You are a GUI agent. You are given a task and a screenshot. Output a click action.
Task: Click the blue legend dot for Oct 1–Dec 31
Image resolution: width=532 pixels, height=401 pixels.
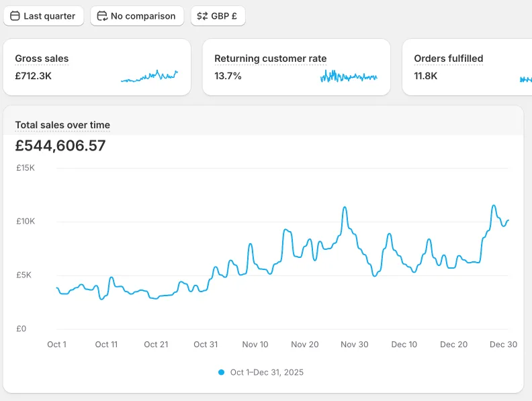coord(222,372)
